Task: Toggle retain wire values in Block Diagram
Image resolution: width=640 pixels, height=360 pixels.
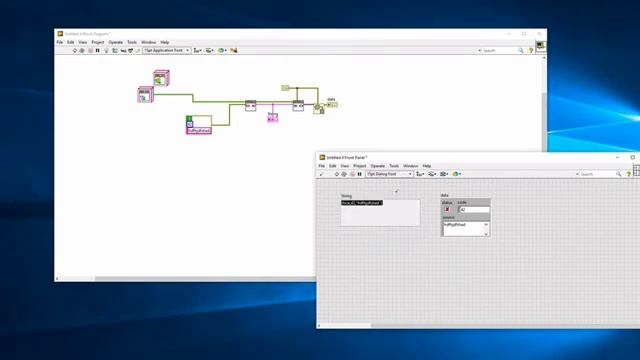Action: [115, 51]
